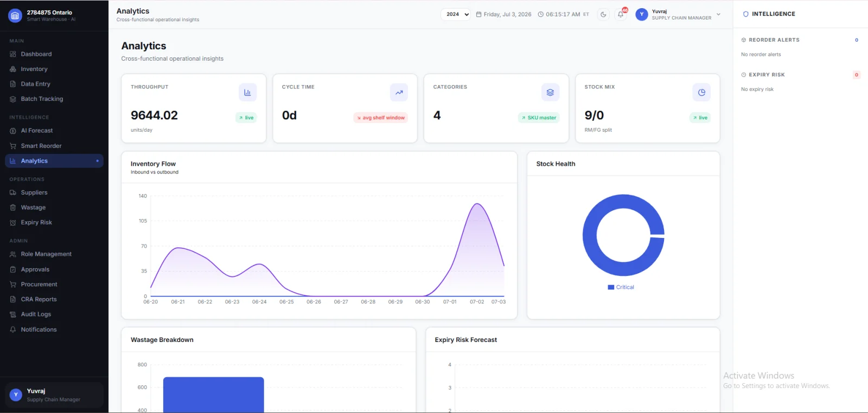Click the Throughput live badge
Image resolution: width=868 pixels, height=413 pixels.
[246, 118]
